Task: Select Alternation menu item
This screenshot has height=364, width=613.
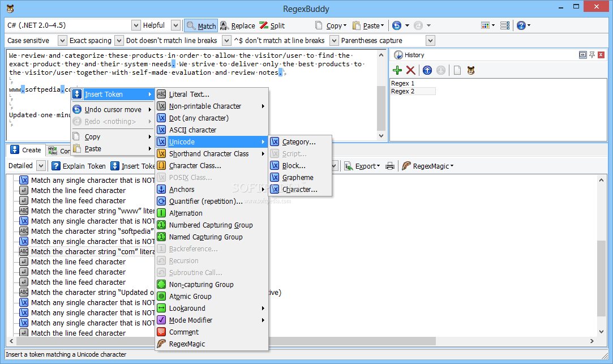Action: [x=212, y=213]
